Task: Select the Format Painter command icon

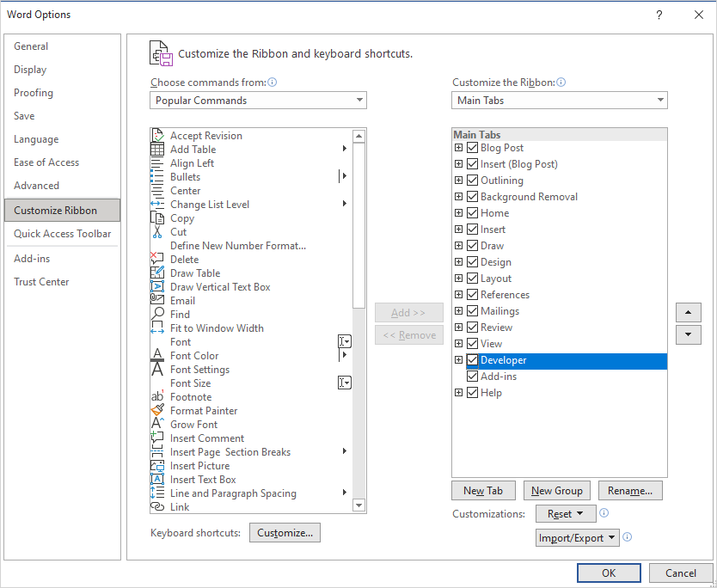Action: 157,411
